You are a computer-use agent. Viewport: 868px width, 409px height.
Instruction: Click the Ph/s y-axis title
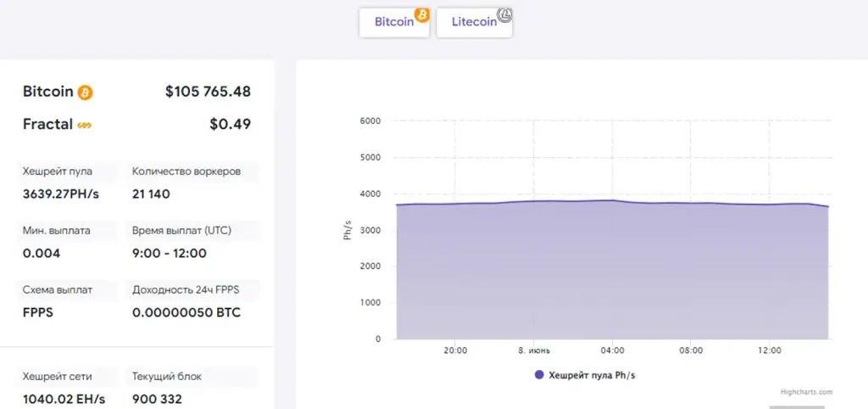(x=348, y=229)
